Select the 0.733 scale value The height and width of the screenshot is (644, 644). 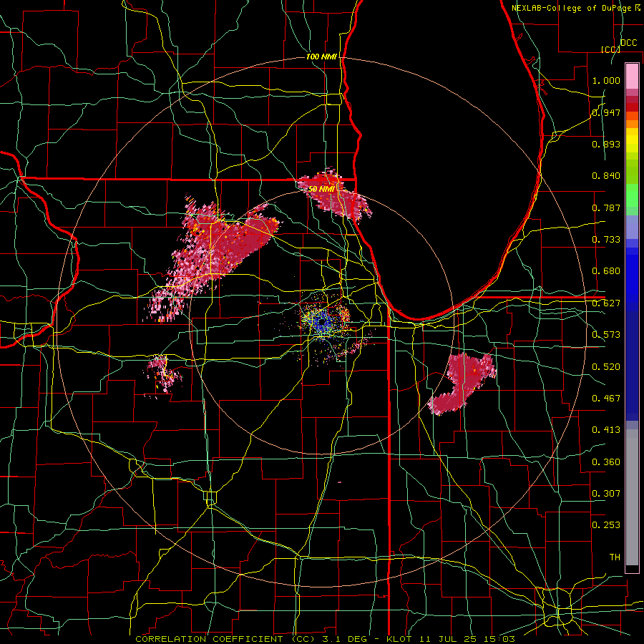coord(606,240)
